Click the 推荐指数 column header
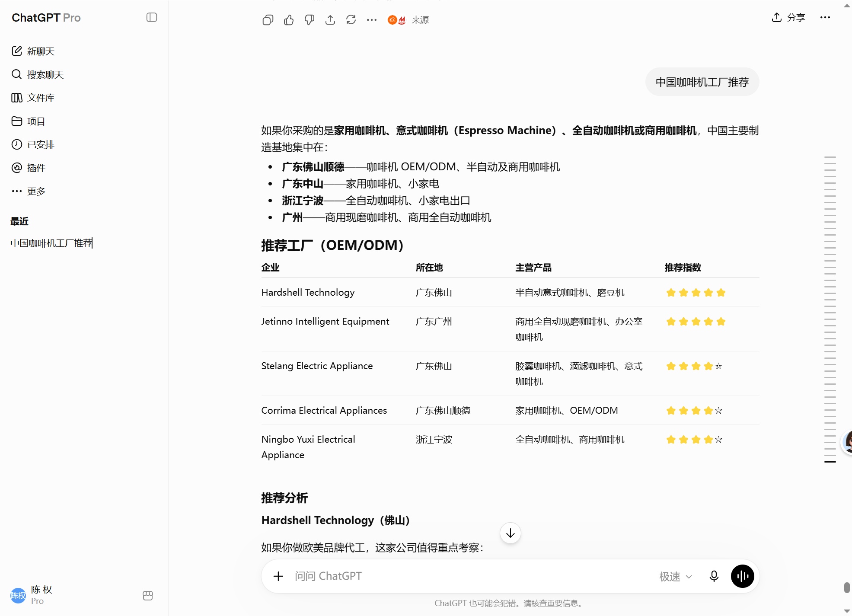Image resolution: width=852 pixels, height=616 pixels. click(x=683, y=268)
